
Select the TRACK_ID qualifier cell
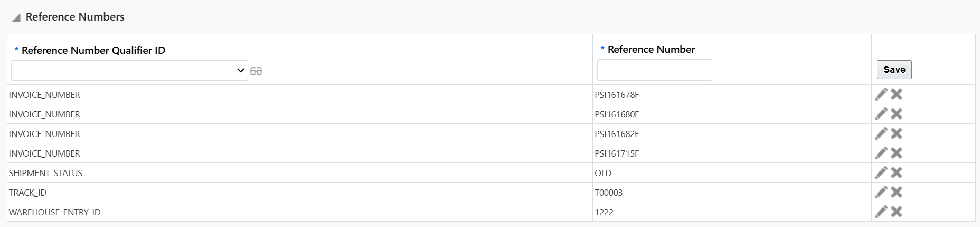27,193
